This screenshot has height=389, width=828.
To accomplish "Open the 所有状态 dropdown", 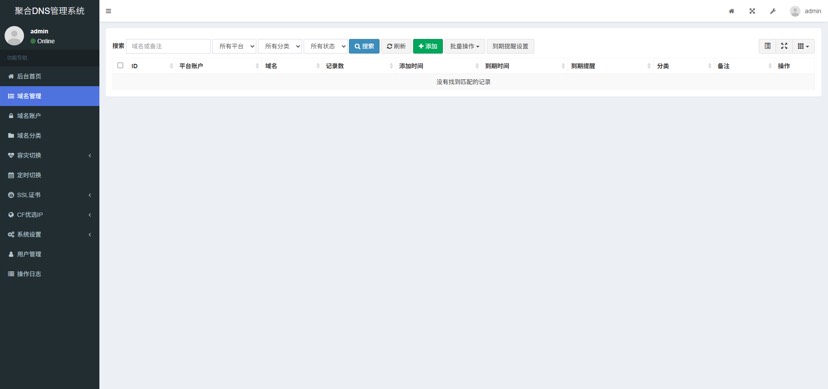I will pos(326,46).
